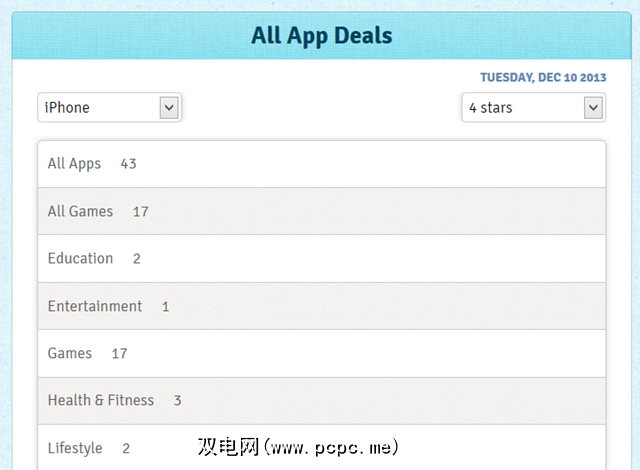Click the All App Deals heading

click(x=322, y=36)
